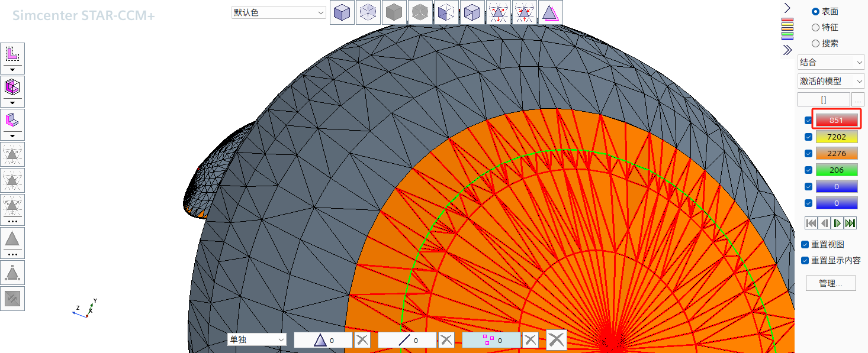Click the double right chevron panel arrow
The width and height of the screenshot is (868, 353).
(787, 50)
